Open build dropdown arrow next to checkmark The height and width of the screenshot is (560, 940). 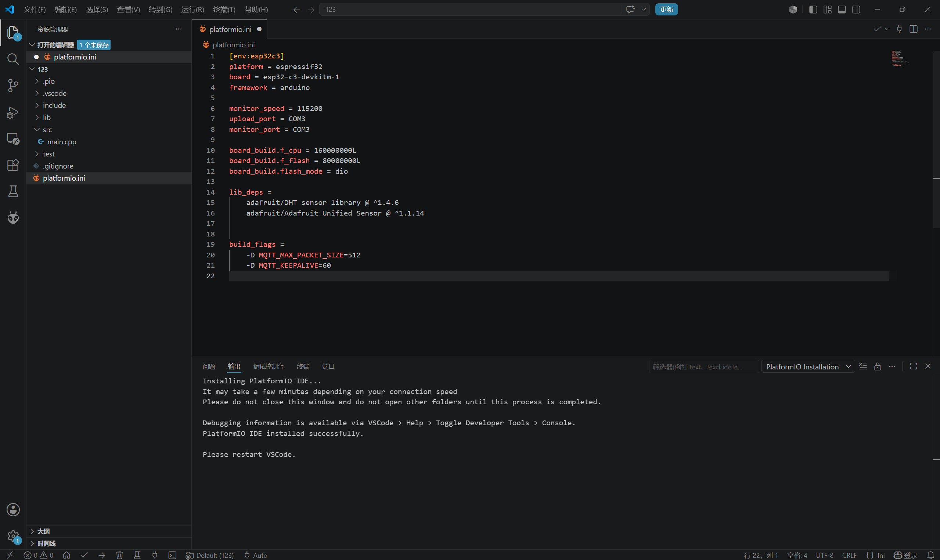click(886, 29)
